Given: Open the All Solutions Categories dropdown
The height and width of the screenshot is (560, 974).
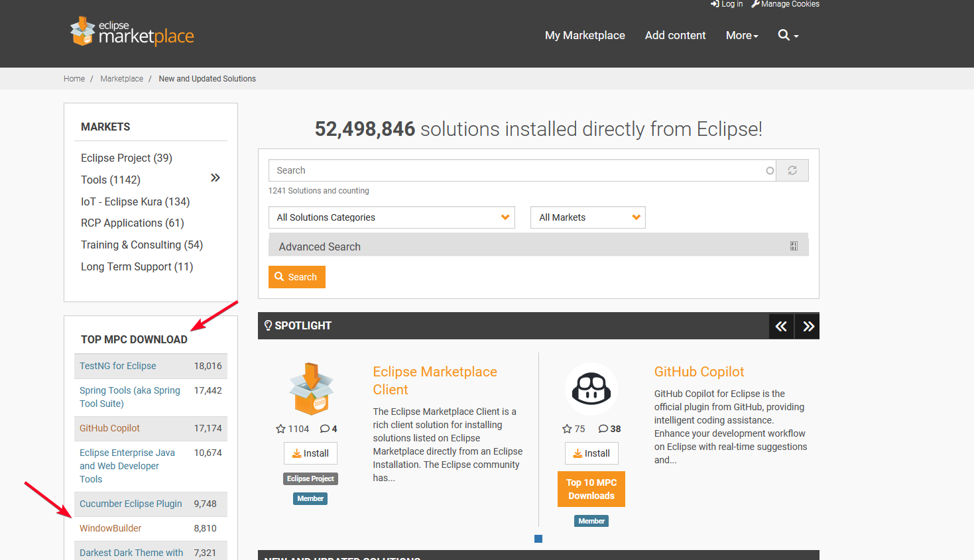Looking at the screenshot, I should (x=392, y=217).
